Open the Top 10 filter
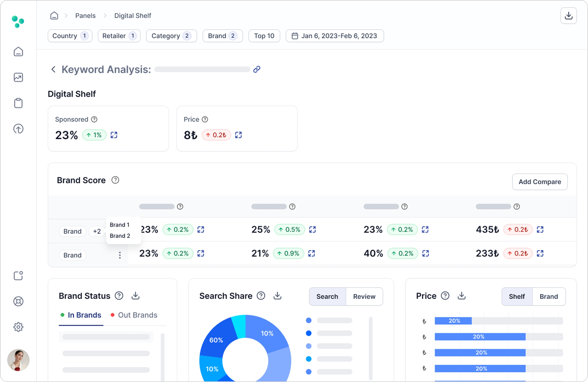The width and height of the screenshot is (588, 382). tap(264, 36)
